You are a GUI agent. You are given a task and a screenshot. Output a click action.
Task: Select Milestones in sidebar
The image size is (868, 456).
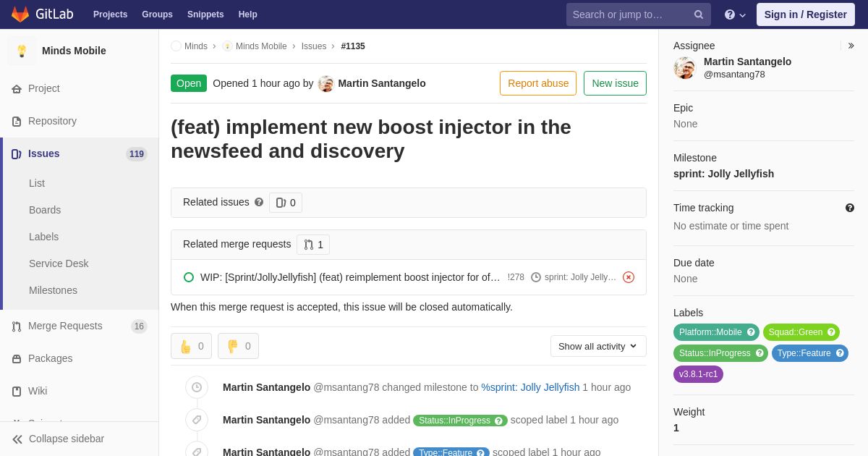coord(53,290)
